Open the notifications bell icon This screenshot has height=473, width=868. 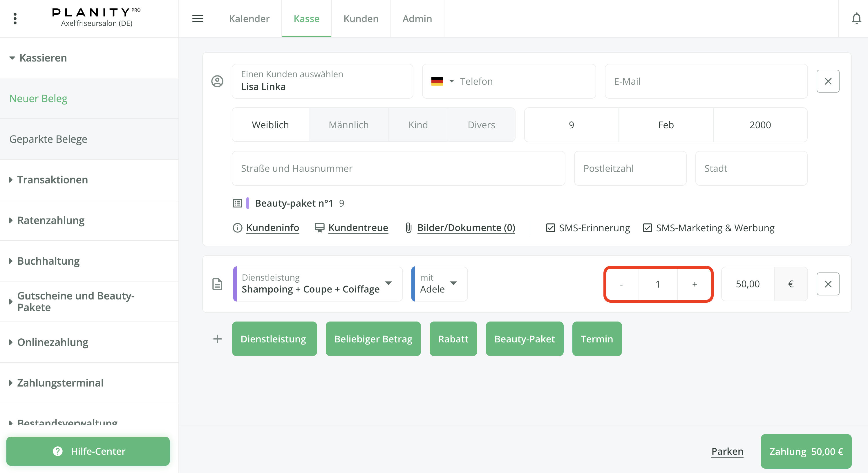point(856,18)
